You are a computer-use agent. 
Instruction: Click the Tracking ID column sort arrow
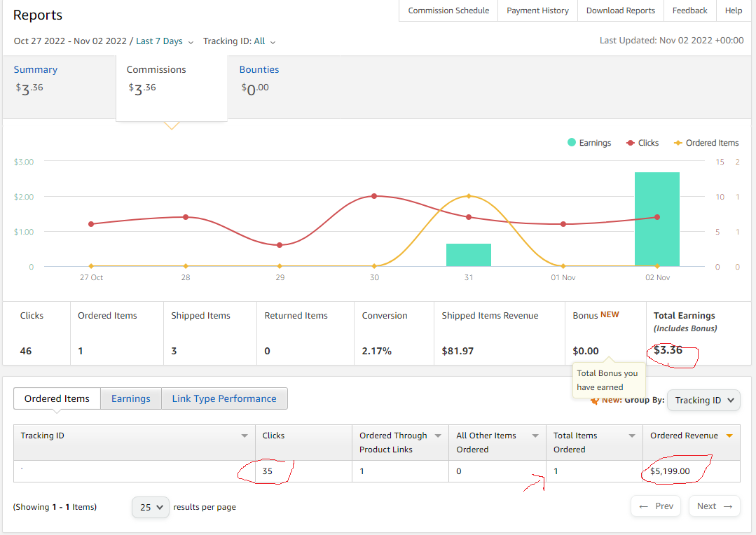click(x=245, y=436)
